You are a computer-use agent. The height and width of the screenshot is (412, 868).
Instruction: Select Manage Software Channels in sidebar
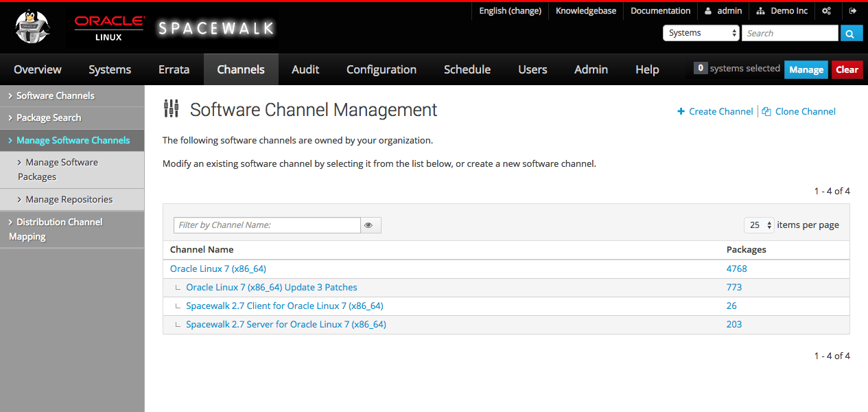72,140
